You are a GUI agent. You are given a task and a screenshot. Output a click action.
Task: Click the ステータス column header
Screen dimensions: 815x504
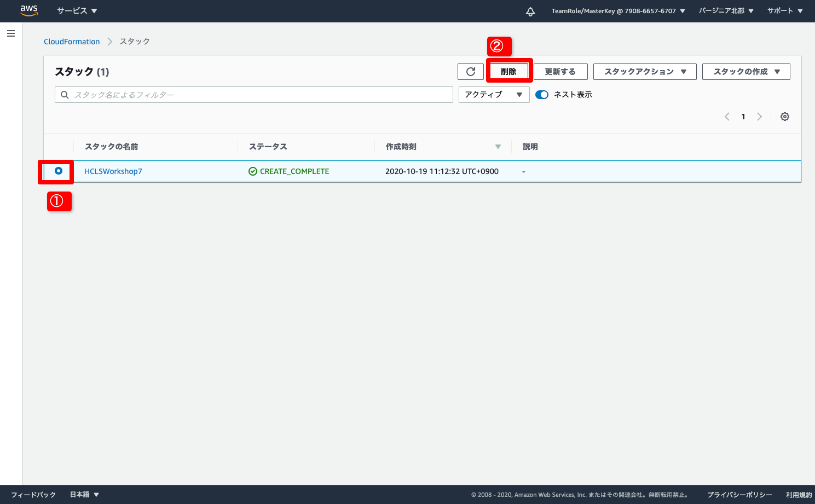(x=268, y=147)
